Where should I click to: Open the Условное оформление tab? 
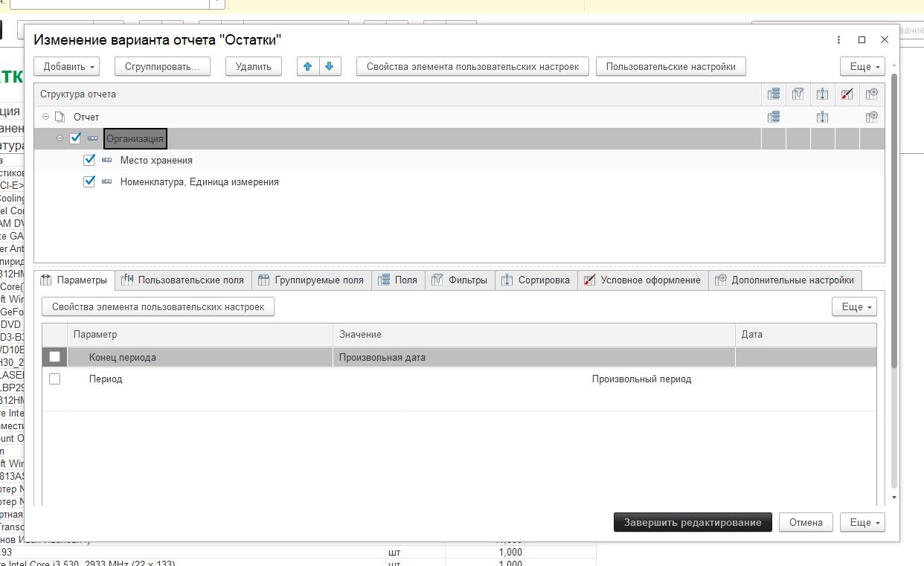click(x=643, y=280)
